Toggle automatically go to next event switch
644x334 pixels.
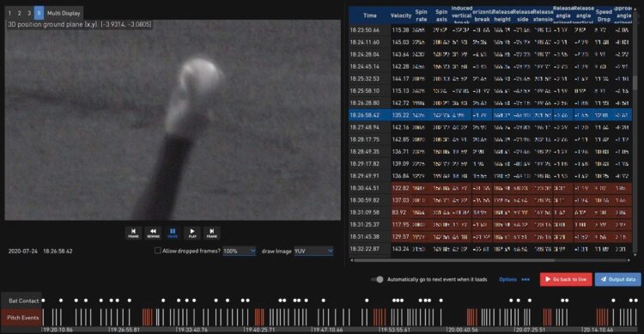[x=377, y=279]
